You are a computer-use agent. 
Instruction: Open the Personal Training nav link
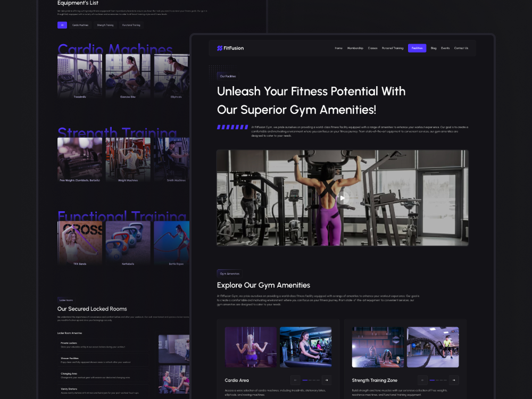[x=392, y=48]
